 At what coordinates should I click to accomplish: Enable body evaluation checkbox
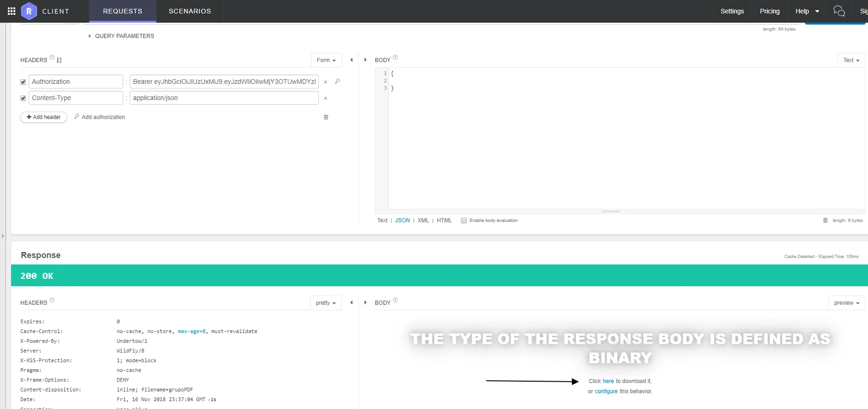(464, 220)
